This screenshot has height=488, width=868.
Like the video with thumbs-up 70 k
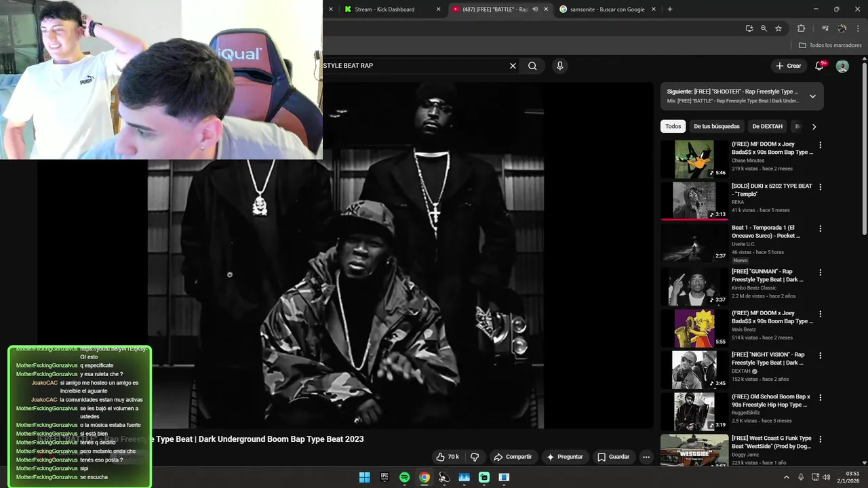coord(448,457)
